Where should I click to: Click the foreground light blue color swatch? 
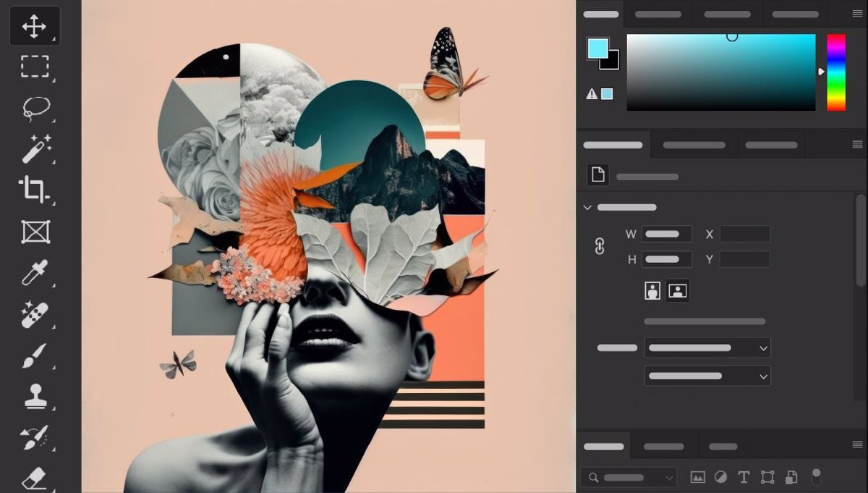click(x=597, y=49)
